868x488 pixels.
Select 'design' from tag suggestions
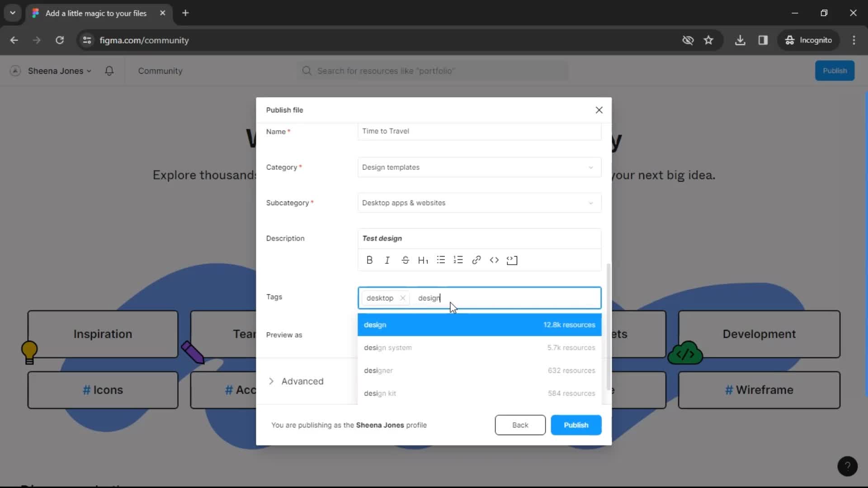click(x=479, y=324)
